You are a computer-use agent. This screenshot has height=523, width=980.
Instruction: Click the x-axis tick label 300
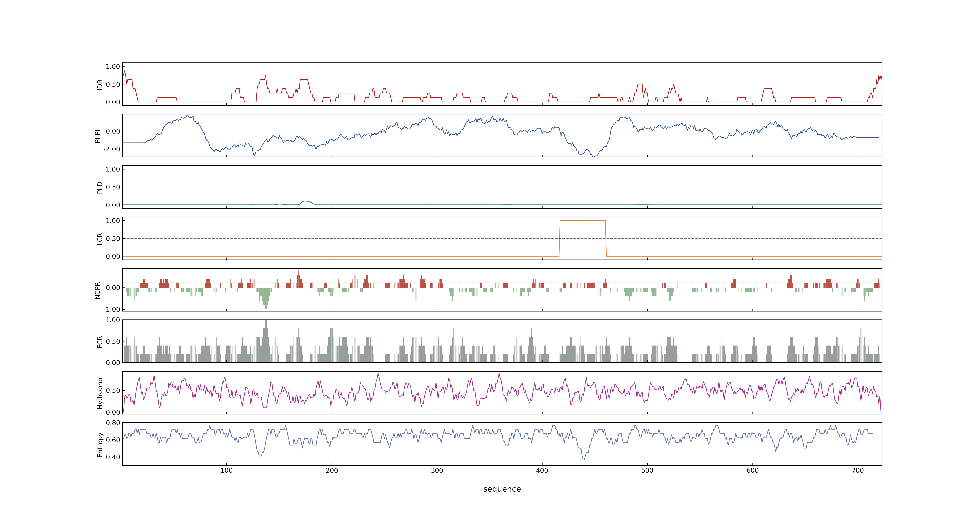tap(437, 470)
